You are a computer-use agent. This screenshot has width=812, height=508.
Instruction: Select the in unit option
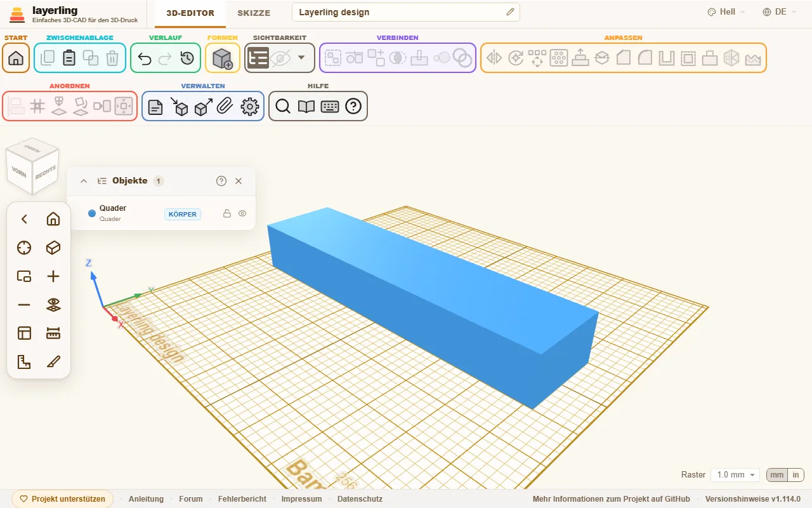pos(796,475)
